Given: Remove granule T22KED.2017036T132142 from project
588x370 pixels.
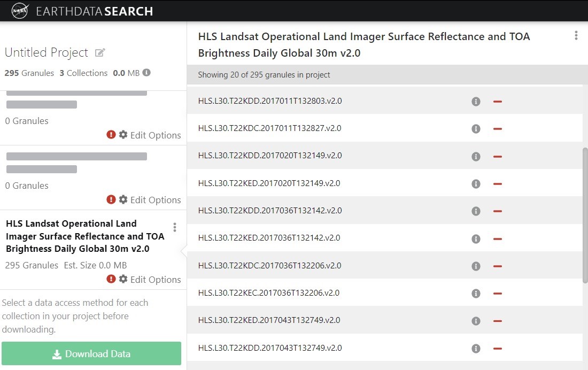Looking at the screenshot, I should point(498,238).
